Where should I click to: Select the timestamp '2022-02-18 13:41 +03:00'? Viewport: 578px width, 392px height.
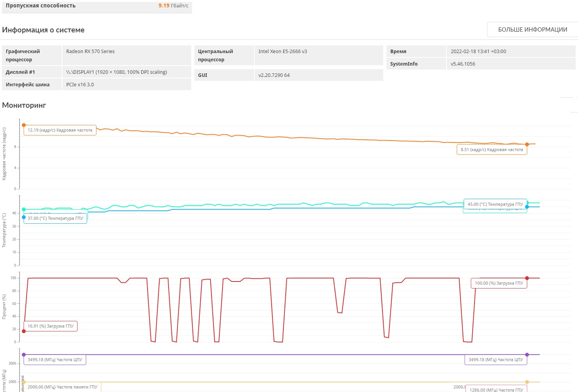pos(478,52)
